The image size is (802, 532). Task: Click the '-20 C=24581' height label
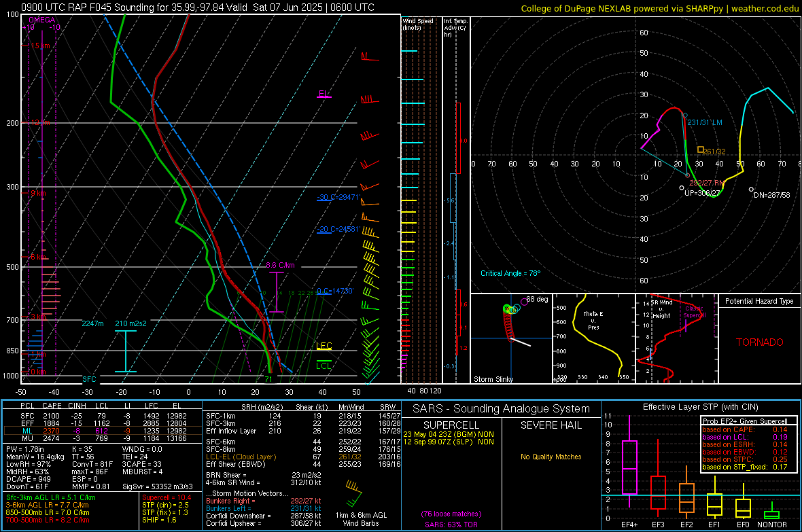[338, 229]
